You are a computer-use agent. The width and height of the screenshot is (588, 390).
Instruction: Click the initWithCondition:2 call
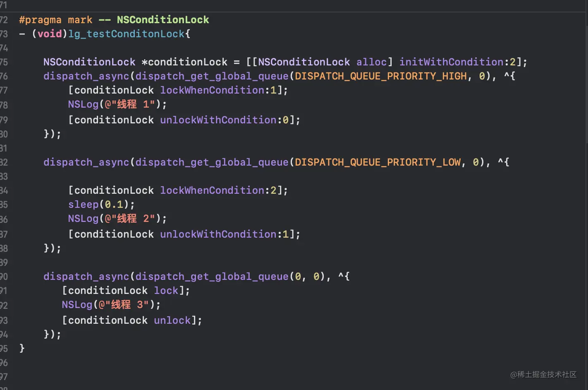click(x=457, y=62)
